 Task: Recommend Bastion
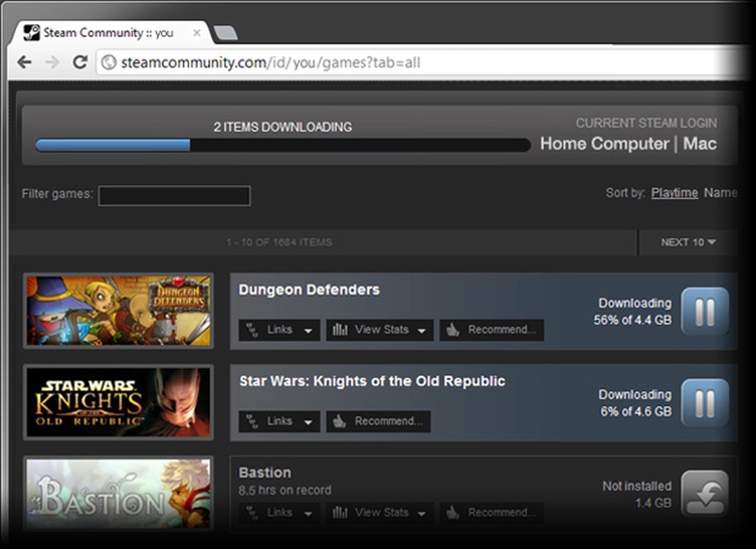click(x=491, y=512)
